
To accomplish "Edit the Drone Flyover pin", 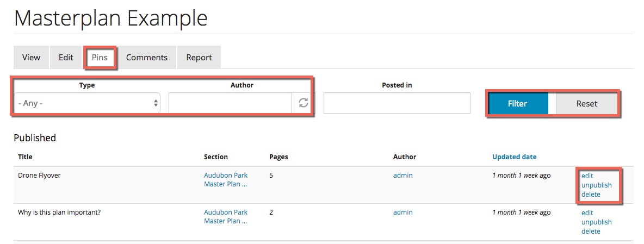I will (587, 176).
